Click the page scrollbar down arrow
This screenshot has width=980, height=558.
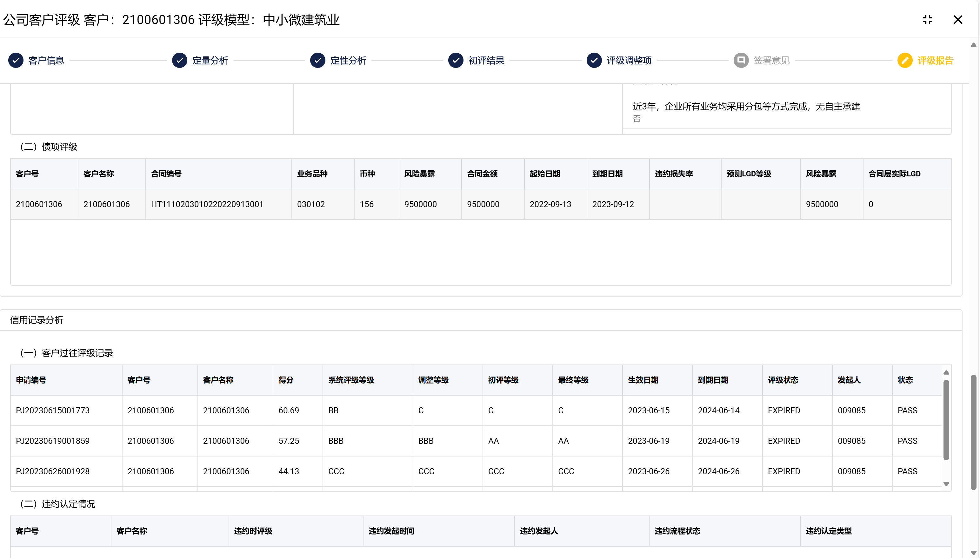tap(973, 552)
